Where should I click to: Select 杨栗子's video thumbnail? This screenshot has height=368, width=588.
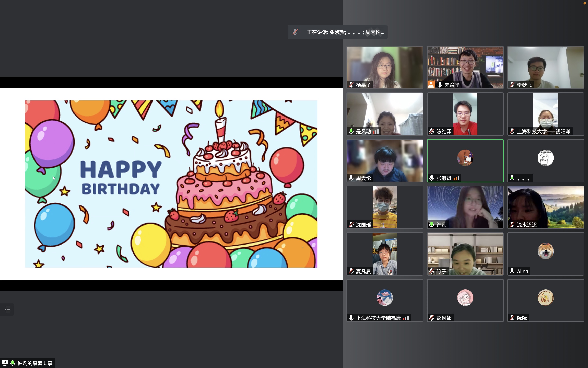tap(385, 67)
